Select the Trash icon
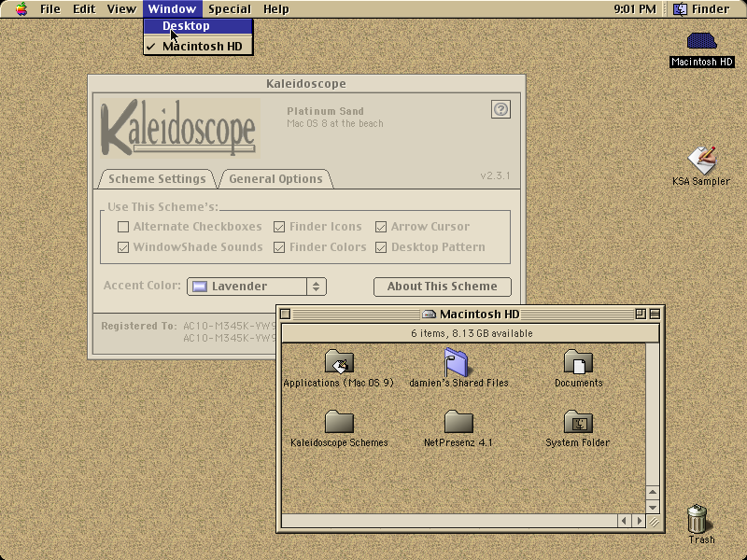 click(697, 519)
